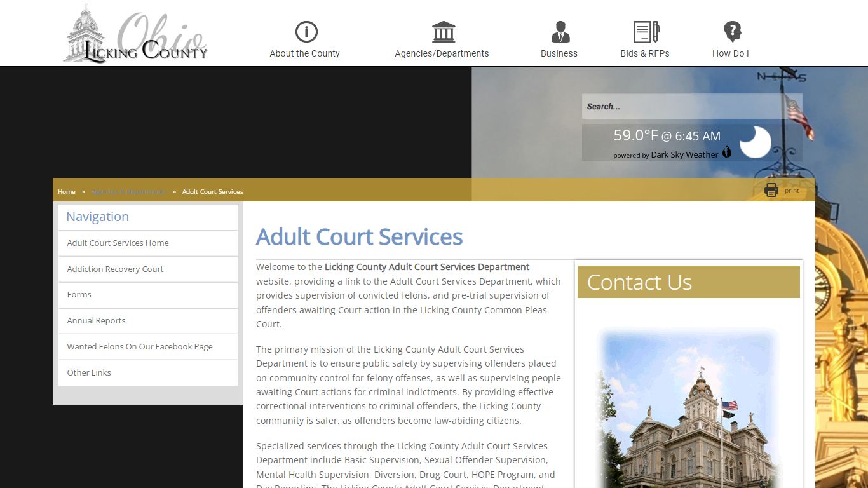Click the Agencies/Departments building icon

pos(444,32)
